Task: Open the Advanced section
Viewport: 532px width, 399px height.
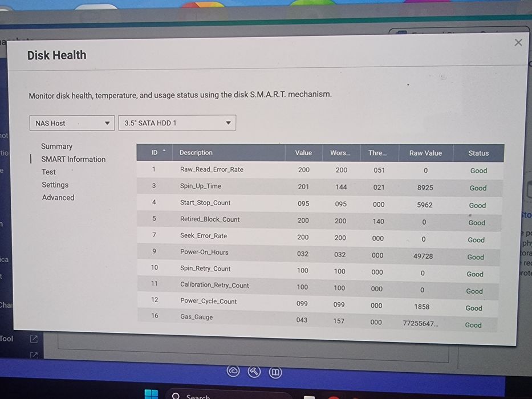Action: click(58, 197)
